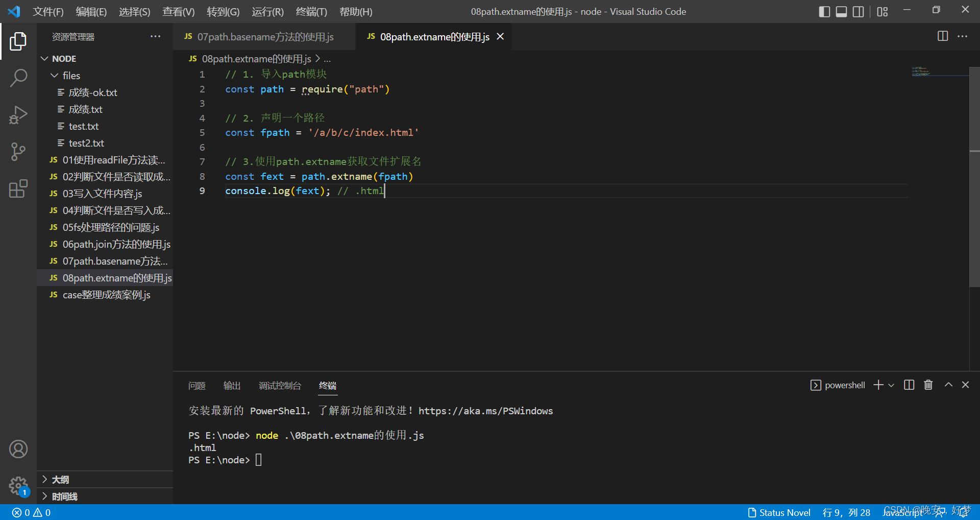Open terminal launch profile dropdown arrow
Image resolution: width=980 pixels, height=520 pixels.
pyautogui.click(x=891, y=385)
